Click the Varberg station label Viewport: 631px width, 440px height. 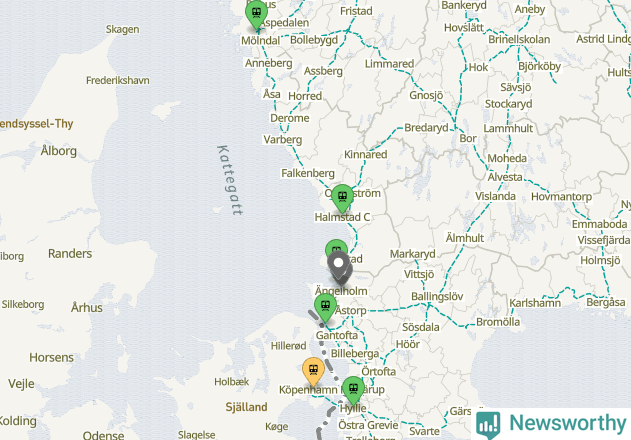coord(283,140)
